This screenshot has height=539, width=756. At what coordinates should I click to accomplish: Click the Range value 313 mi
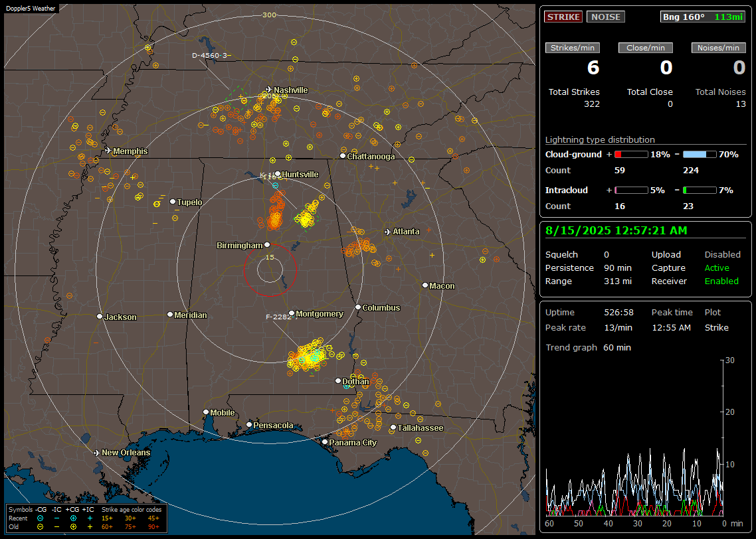[x=618, y=281]
